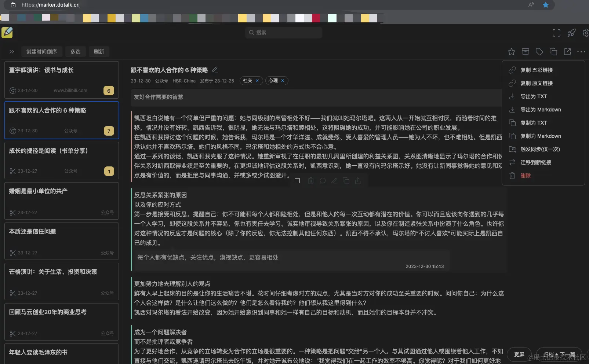The width and height of the screenshot is (589, 364).
Task: Click scissors icon on 成长的捷径是阅读 card
Action: point(12,171)
